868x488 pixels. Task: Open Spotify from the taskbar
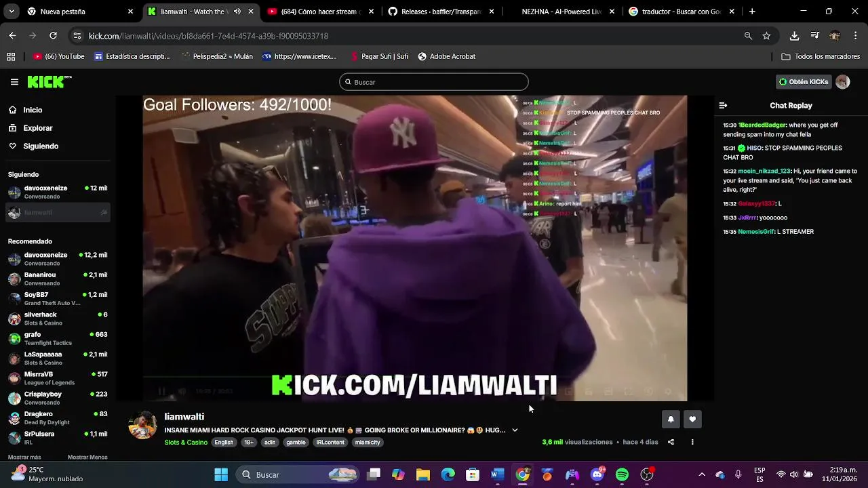622,474
